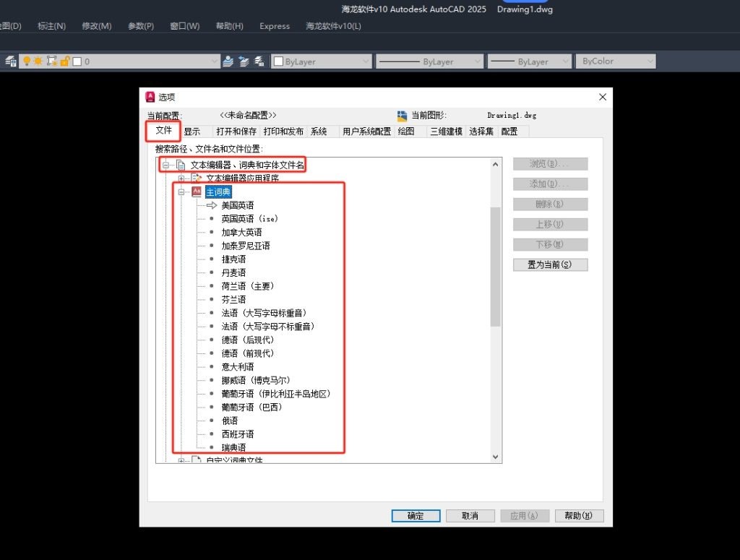Select 美国英语 dictionary

237,205
